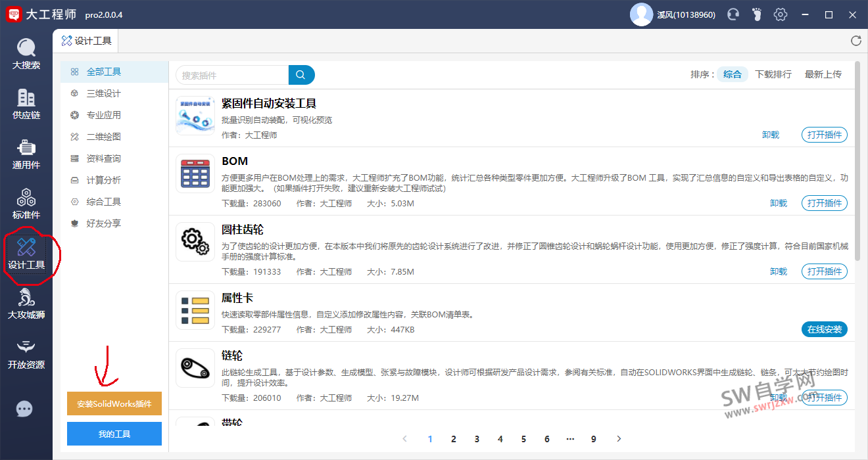Choose the 计算分析 category
This screenshot has width=868, height=460.
pyautogui.click(x=103, y=180)
